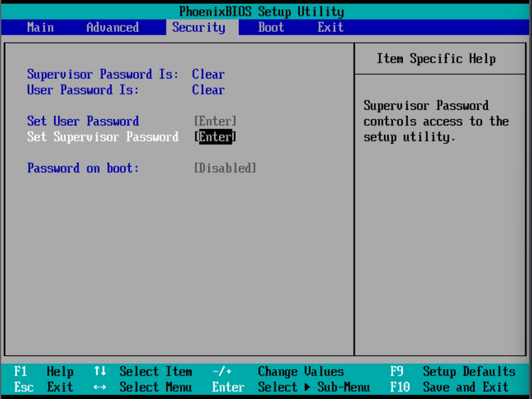Go to the Boot menu tab
This screenshot has height=399, width=532.
point(271,27)
